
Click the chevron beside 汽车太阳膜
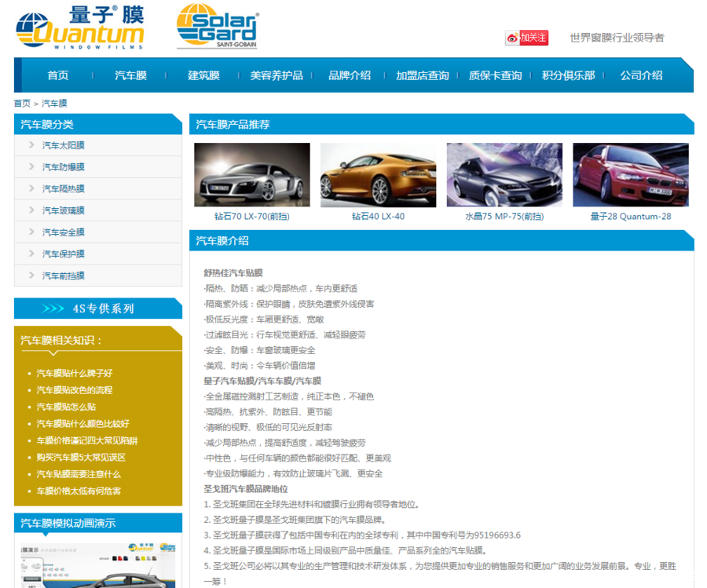click(x=31, y=144)
